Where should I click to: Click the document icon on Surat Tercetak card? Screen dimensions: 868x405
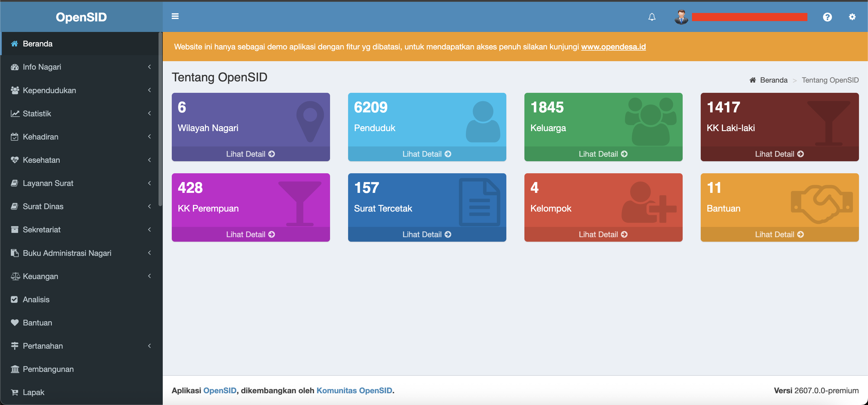pyautogui.click(x=480, y=202)
